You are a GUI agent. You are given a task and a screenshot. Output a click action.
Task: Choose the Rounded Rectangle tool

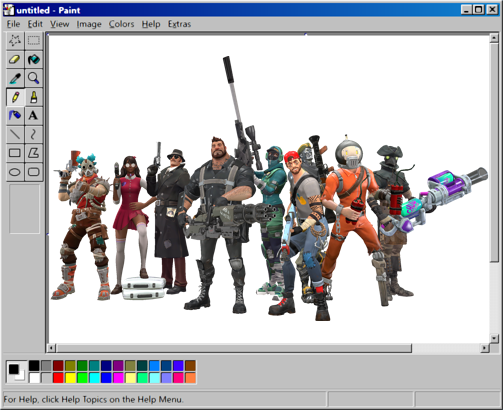[x=34, y=172]
